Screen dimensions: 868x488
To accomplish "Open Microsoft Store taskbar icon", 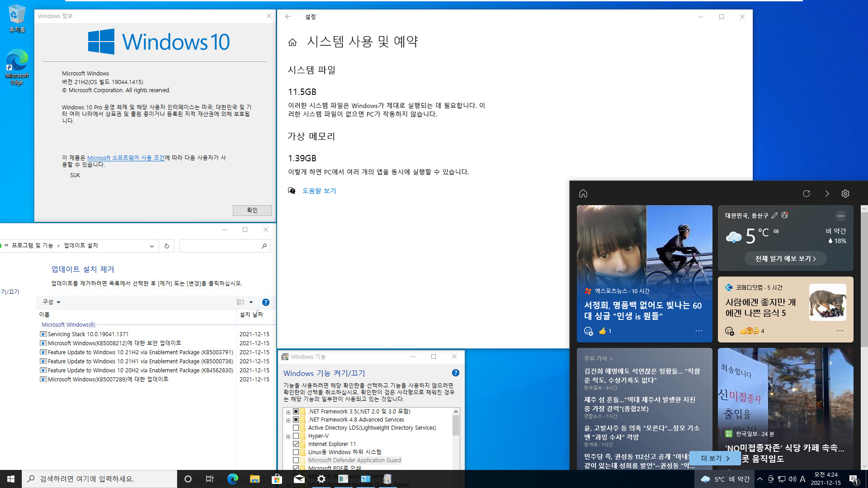I will click(277, 479).
